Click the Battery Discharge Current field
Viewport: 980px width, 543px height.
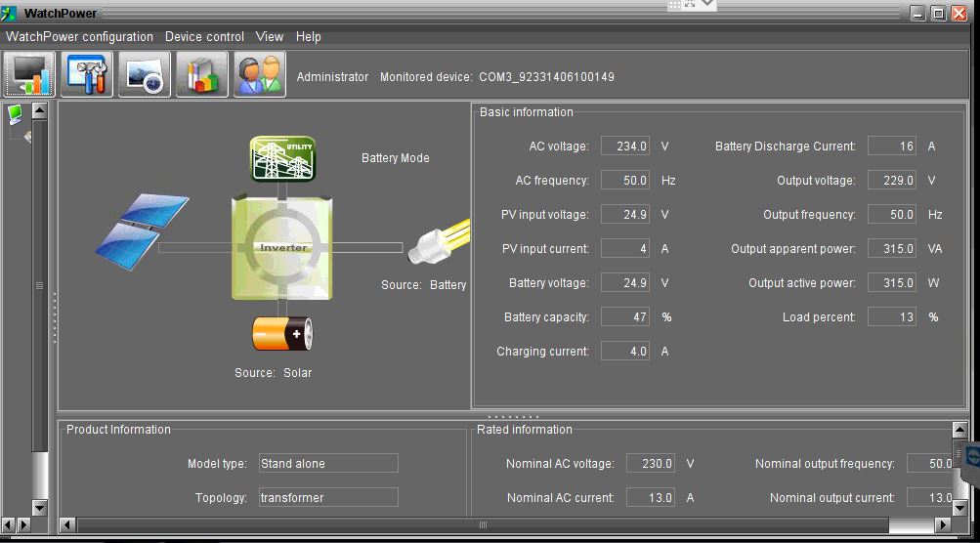[x=892, y=146]
